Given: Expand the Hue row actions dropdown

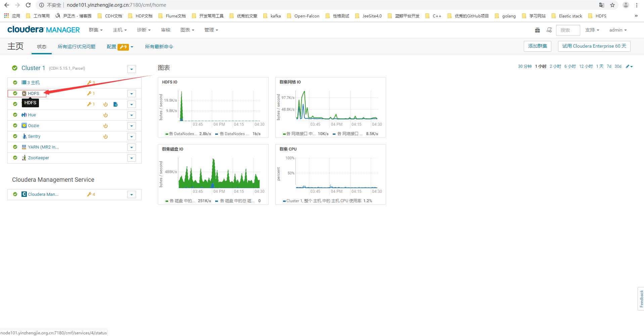Looking at the screenshot, I should coord(132,115).
